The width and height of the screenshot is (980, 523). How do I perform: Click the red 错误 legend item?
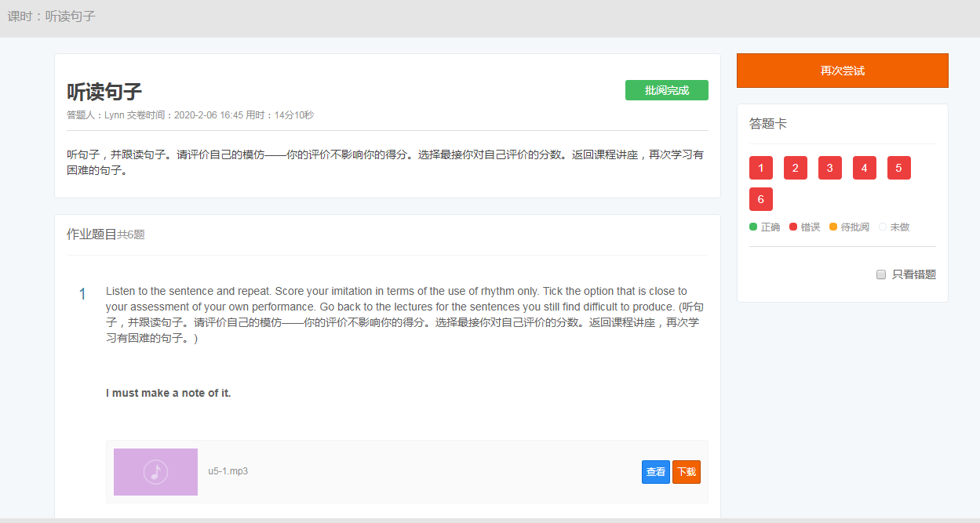pyautogui.click(x=804, y=227)
